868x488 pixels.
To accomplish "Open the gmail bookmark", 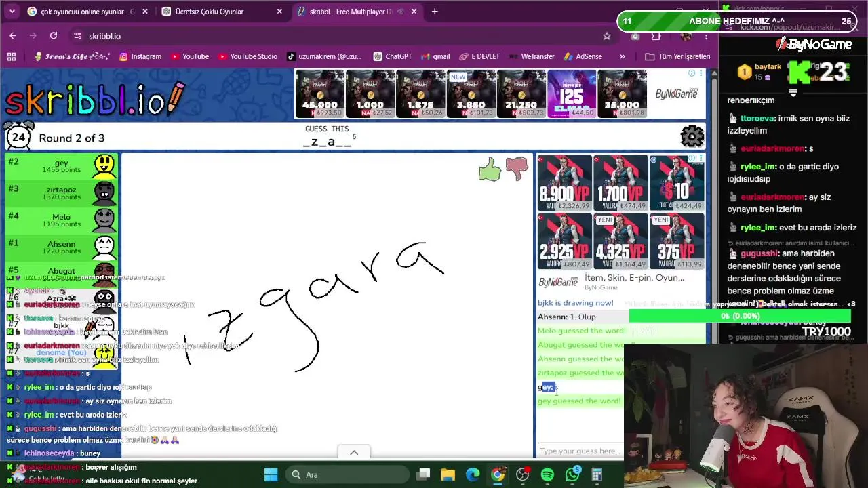I will click(435, 56).
